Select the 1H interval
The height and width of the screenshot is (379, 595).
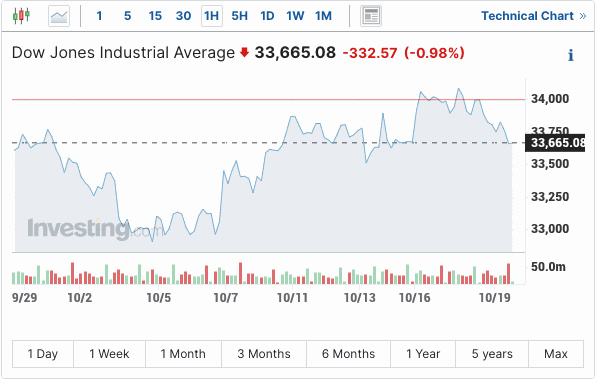(212, 16)
